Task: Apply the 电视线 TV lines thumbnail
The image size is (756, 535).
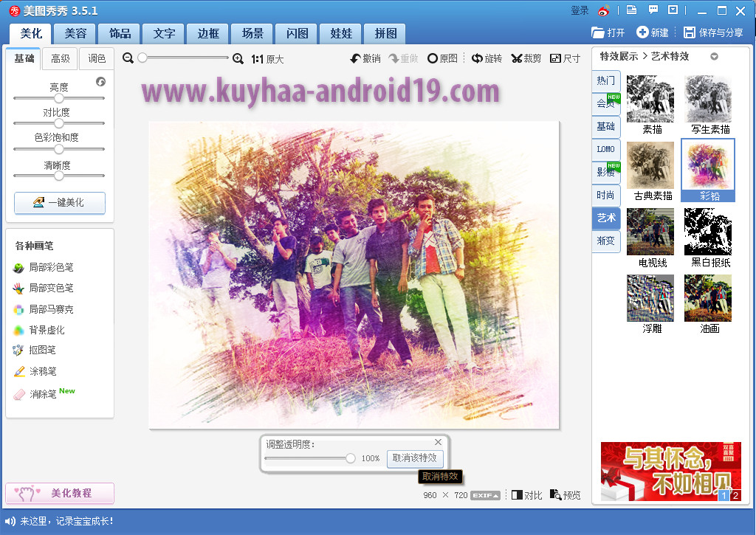Action: coord(650,232)
